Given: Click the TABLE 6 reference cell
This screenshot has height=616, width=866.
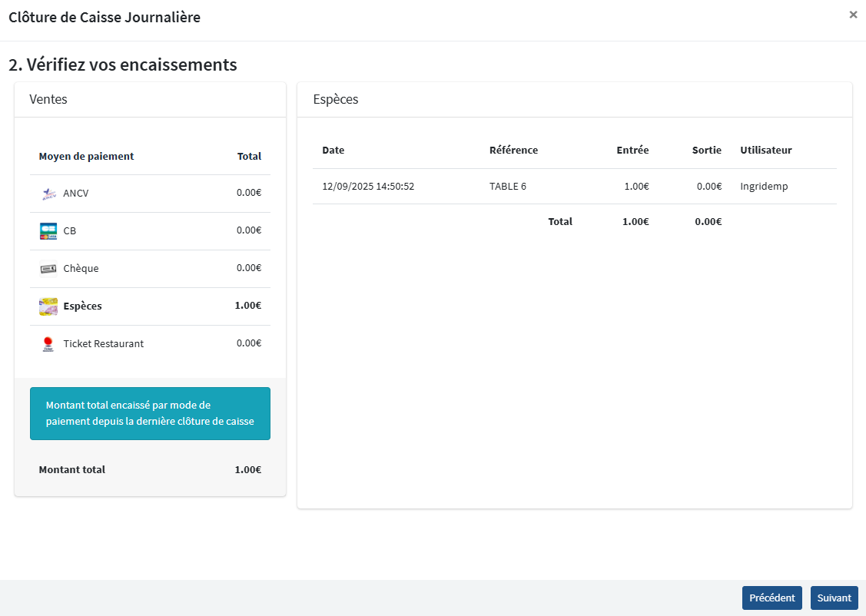Looking at the screenshot, I should point(507,186).
